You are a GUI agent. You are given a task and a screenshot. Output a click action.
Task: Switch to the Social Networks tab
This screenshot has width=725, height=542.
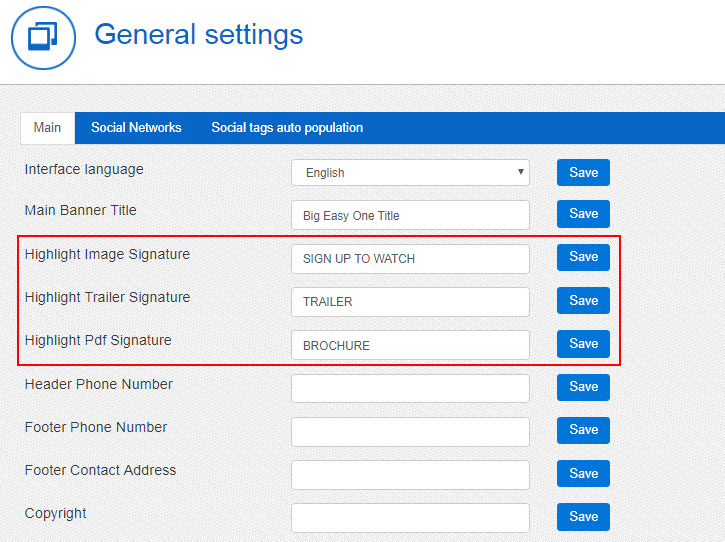(x=136, y=128)
